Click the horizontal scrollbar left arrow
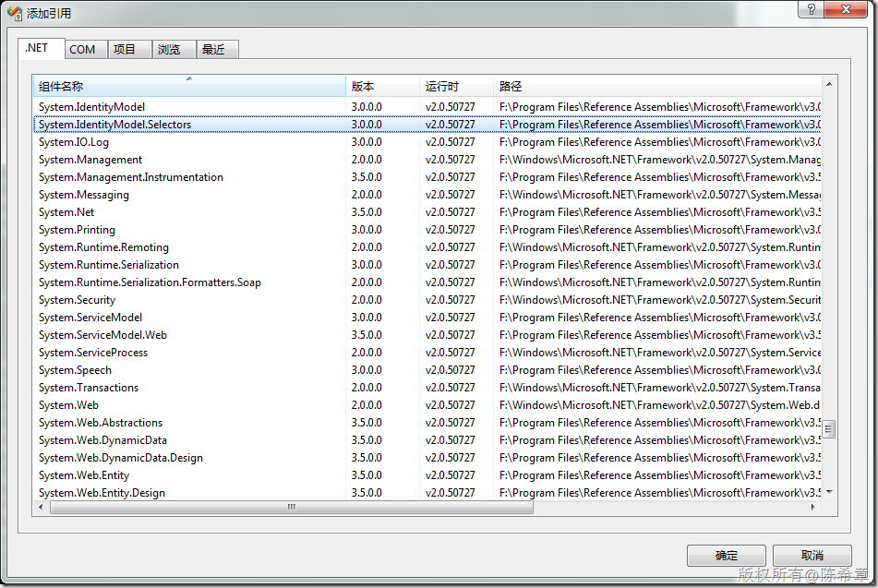Viewport: 878px width, 588px height. 41,507
